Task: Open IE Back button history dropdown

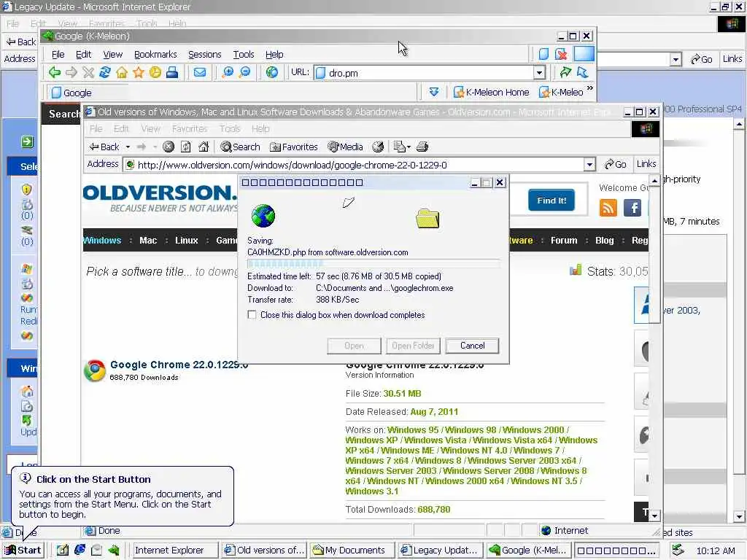Action: (x=128, y=147)
